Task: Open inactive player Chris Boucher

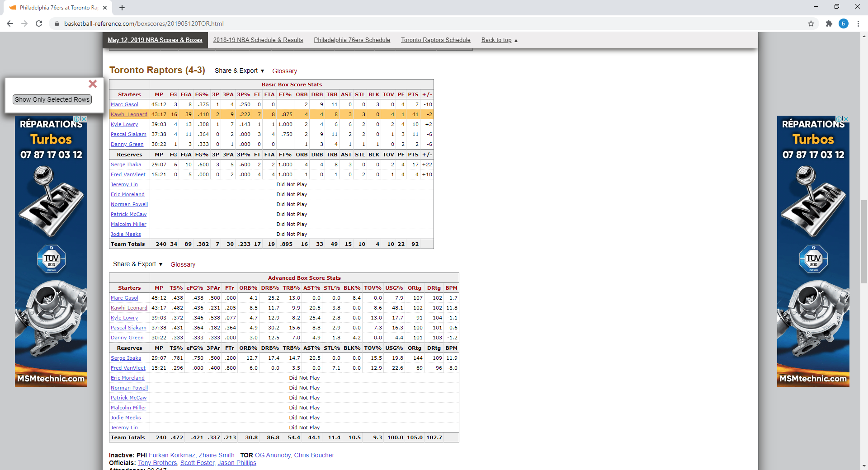Action: [x=314, y=455]
